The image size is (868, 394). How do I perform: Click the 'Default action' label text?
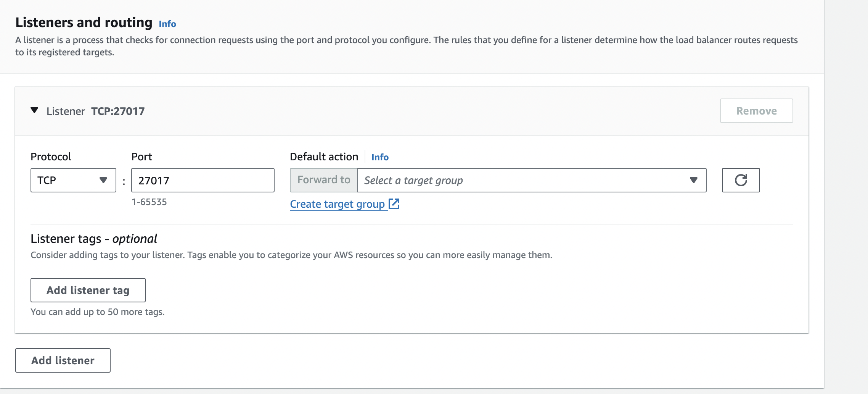click(324, 157)
